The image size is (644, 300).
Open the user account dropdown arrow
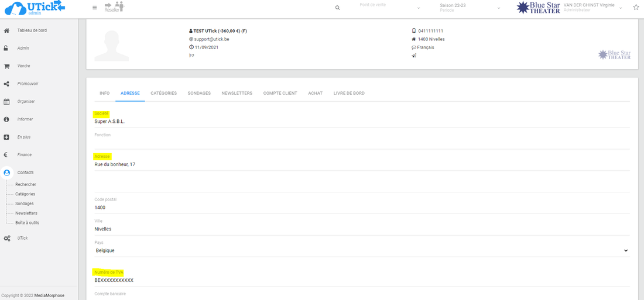click(x=620, y=8)
